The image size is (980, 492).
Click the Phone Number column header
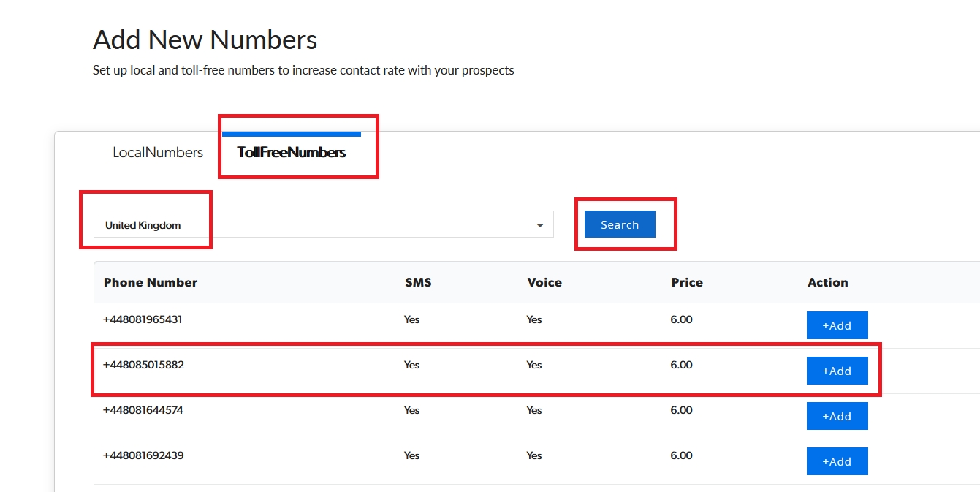click(151, 283)
